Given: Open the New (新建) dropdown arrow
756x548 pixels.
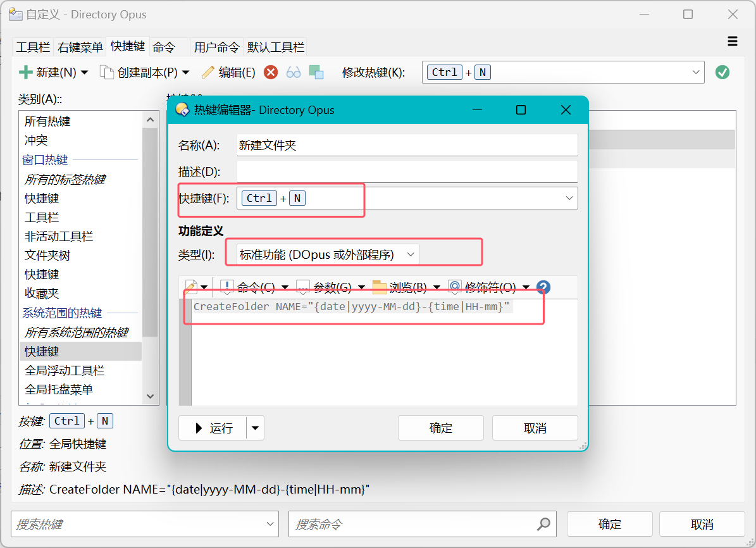Looking at the screenshot, I should point(85,72).
